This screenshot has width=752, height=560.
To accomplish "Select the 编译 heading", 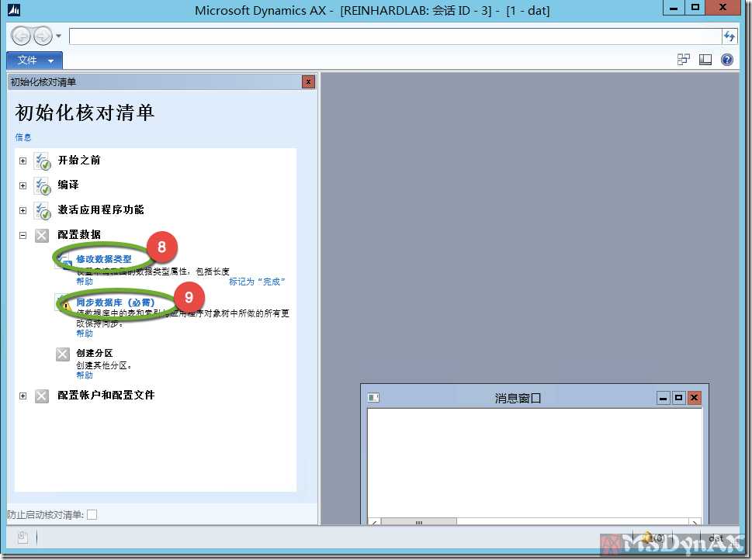I will pyautogui.click(x=68, y=185).
